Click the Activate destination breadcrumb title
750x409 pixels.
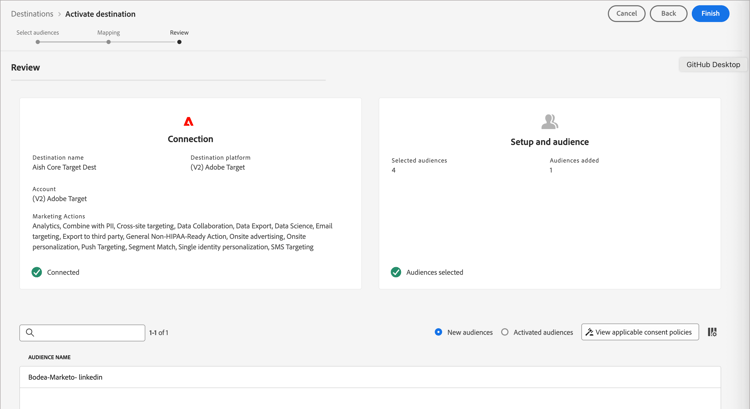click(100, 14)
